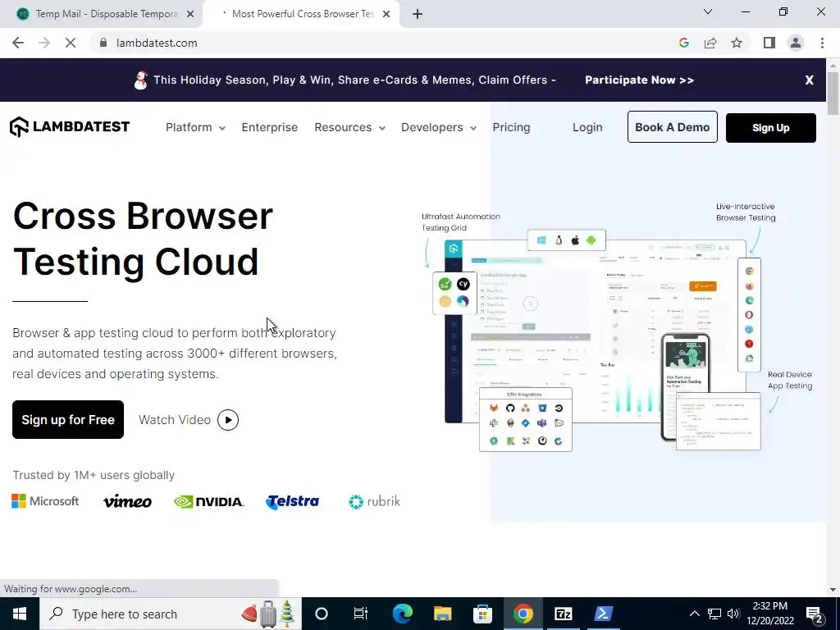Share this page icon
The width and height of the screenshot is (840, 630).
710,43
